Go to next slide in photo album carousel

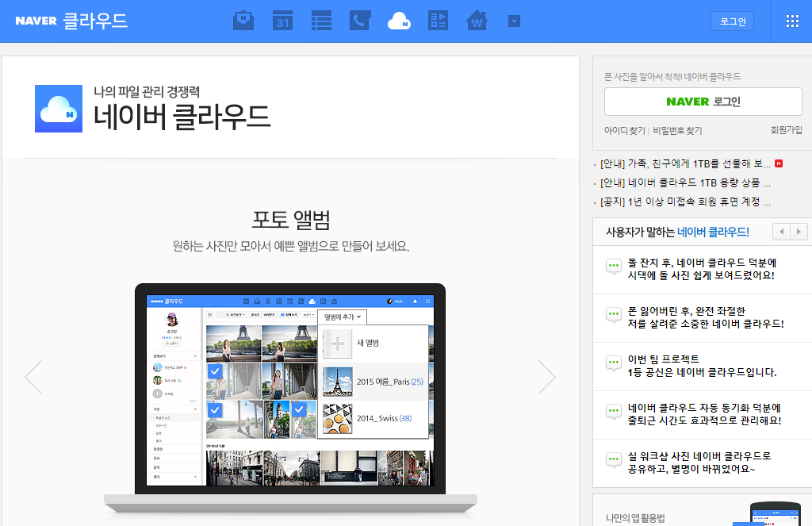click(x=547, y=378)
